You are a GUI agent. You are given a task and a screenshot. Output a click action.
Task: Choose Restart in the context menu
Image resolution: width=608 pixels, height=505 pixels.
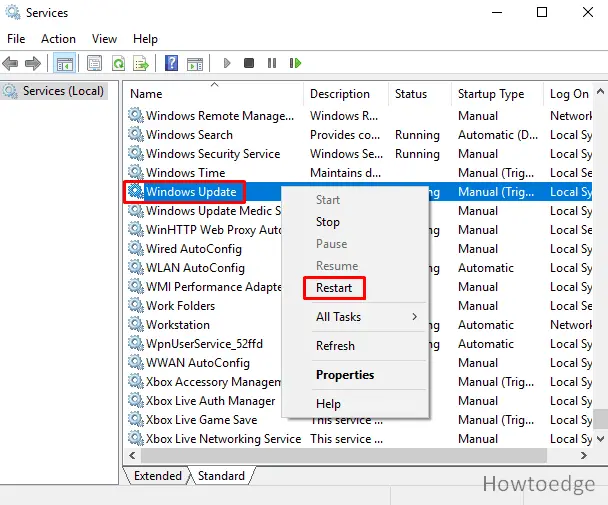[334, 288]
